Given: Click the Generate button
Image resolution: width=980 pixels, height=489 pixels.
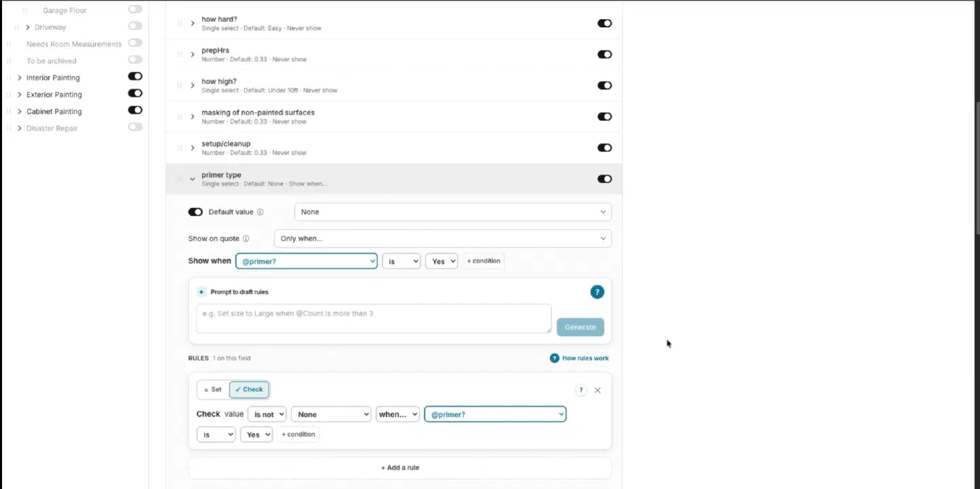Looking at the screenshot, I should click(x=580, y=327).
